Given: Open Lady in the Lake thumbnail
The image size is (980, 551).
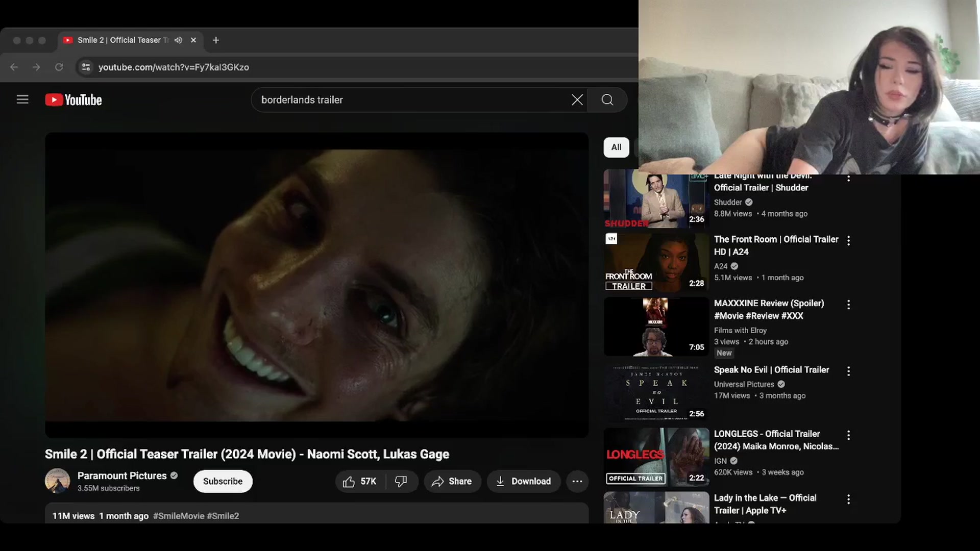Looking at the screenshot, I should [656, 508].
